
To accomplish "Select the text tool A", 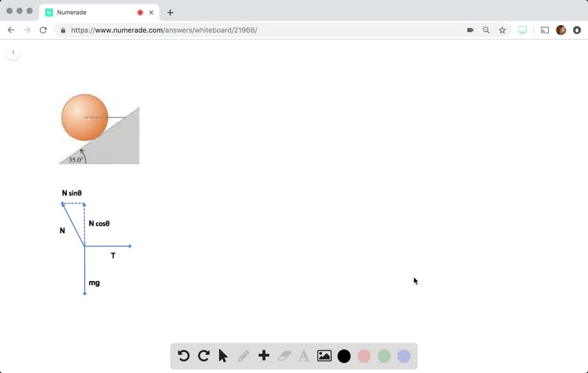I will pos(304,356).
